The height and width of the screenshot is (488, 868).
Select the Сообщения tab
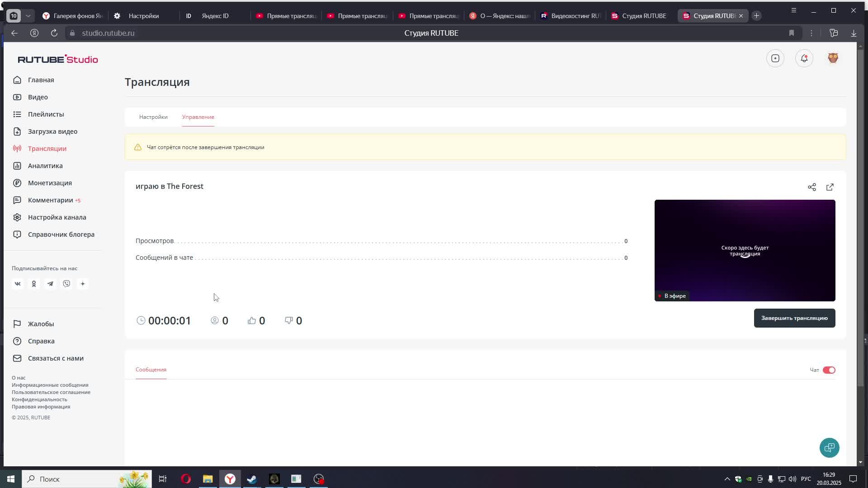tap(151, 370)
